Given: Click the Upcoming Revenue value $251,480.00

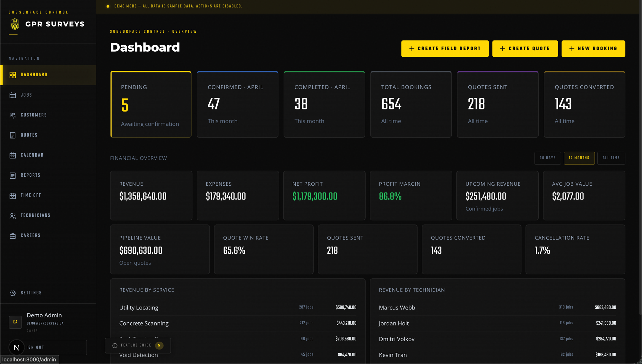Looking at the screenshot, I should (486, 197).
